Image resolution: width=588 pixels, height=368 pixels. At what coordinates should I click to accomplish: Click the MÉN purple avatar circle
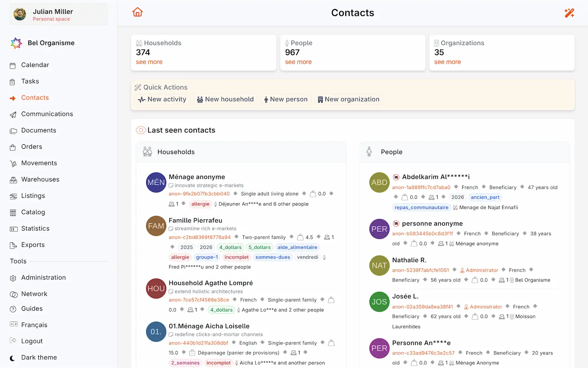tap(156, 182)
